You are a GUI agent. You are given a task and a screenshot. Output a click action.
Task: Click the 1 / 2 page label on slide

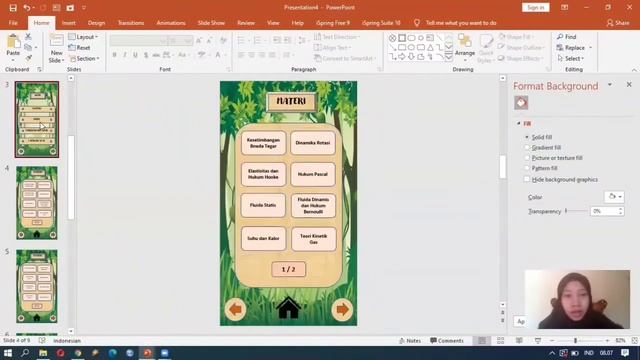(x=288, y=269)
